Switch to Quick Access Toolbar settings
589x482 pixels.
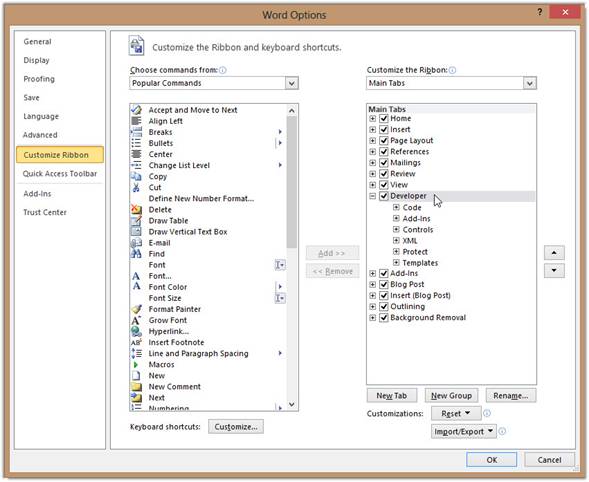[60, 174]
